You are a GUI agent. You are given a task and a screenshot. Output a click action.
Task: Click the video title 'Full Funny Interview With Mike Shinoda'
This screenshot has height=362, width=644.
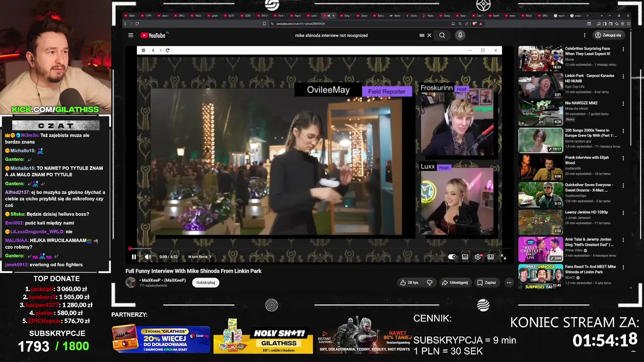click(x=193, y=271)
